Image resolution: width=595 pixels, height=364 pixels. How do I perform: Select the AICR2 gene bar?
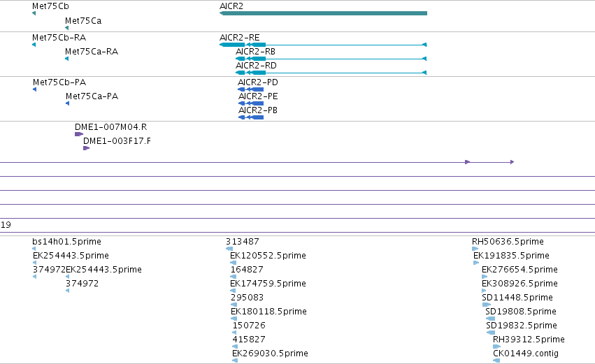click(323, 13)
